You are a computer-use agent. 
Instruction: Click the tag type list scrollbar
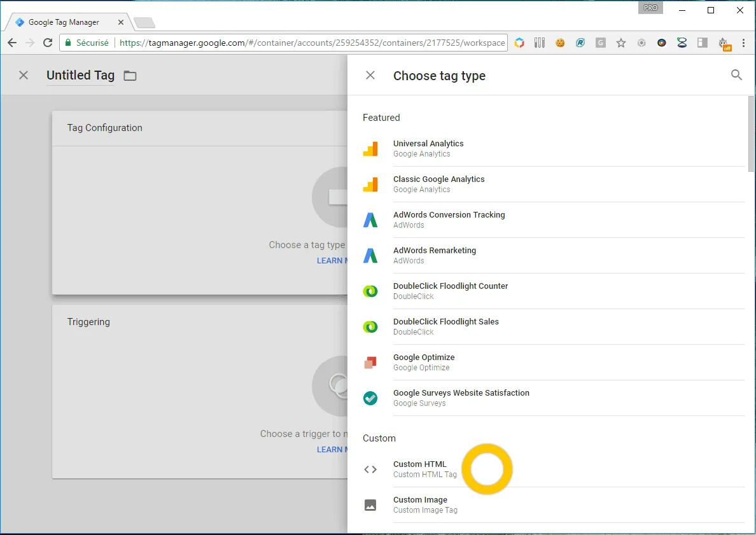point(751,134)
